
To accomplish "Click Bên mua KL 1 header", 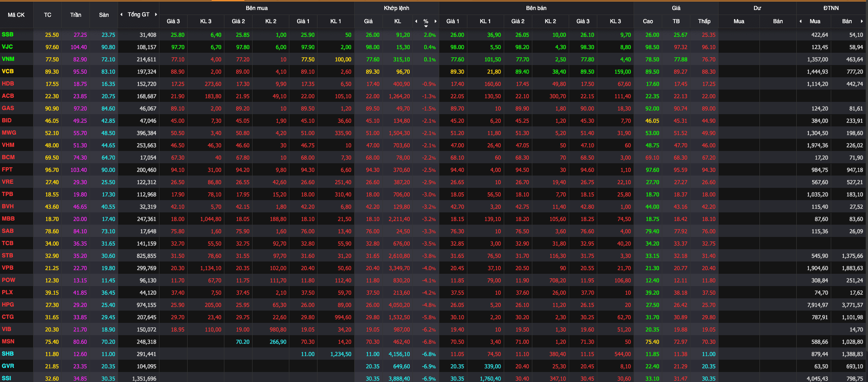I will [336, 21].
